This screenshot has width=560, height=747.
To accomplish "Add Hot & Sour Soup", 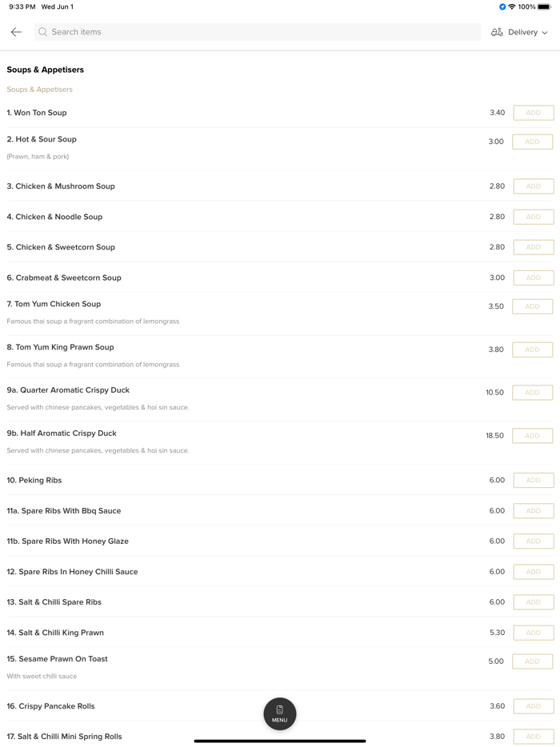I will click(533, 142).
